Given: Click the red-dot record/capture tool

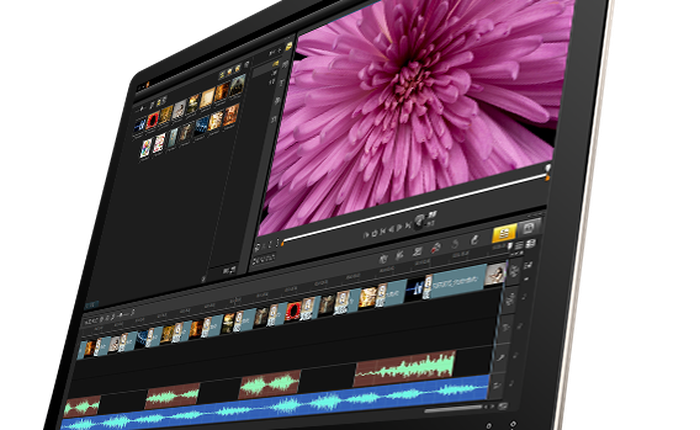Looking at the screenshot, I should pyautogui.click(x=436, y=248).
